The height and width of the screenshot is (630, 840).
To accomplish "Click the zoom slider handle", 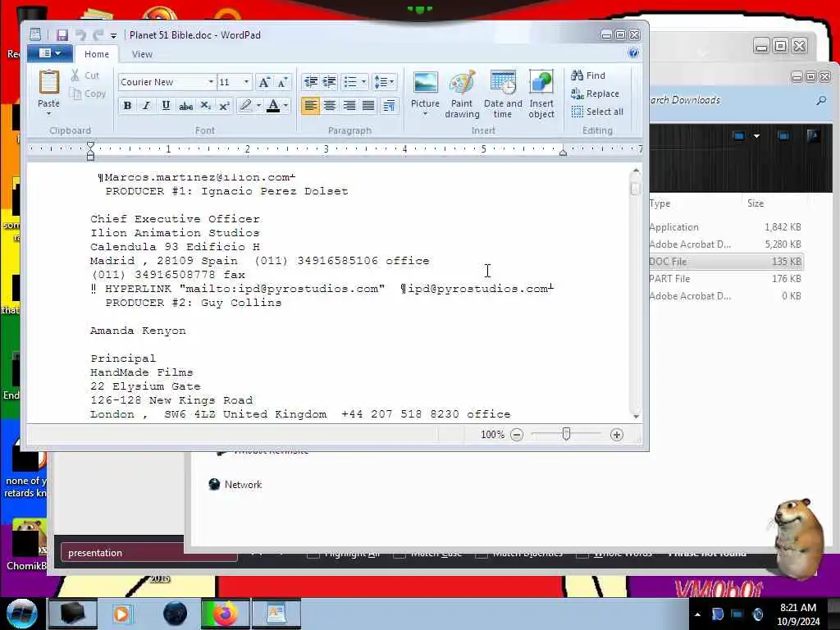I will click(x=566, y=434).
